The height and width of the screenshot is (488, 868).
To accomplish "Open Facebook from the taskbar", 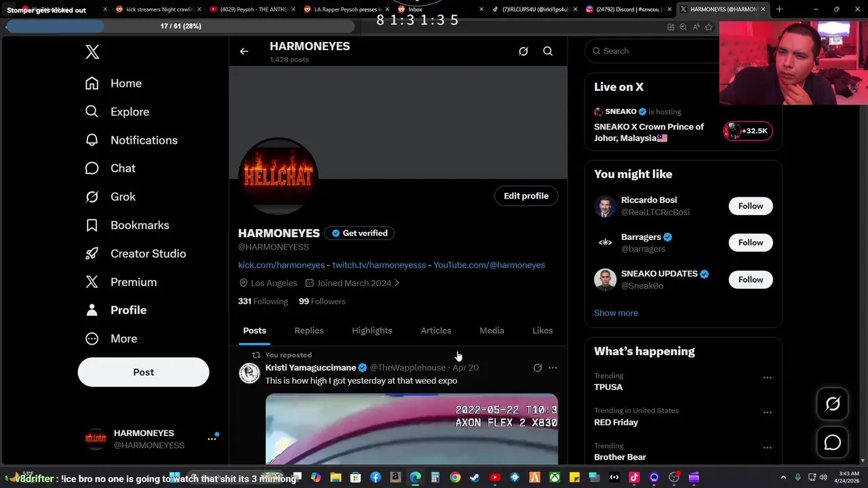I will (x=376, y=477).
